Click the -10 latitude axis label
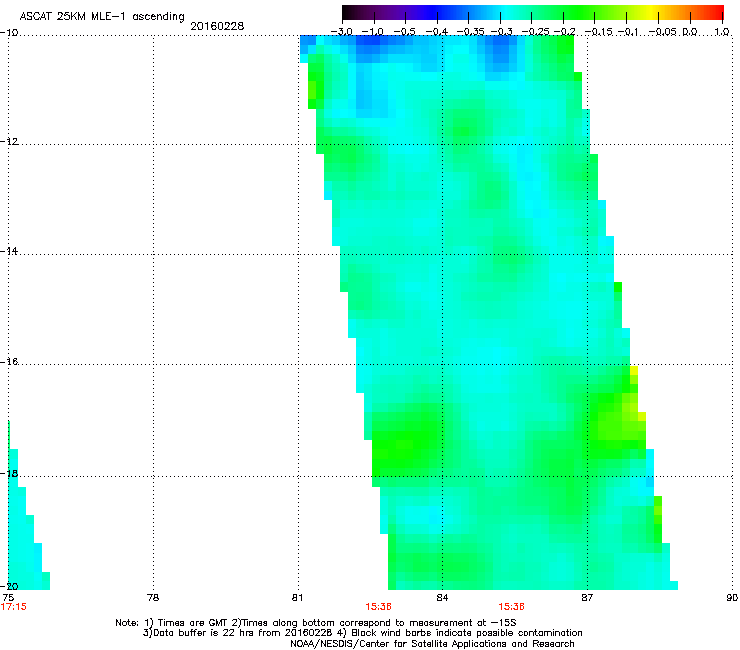 point(9,33)
